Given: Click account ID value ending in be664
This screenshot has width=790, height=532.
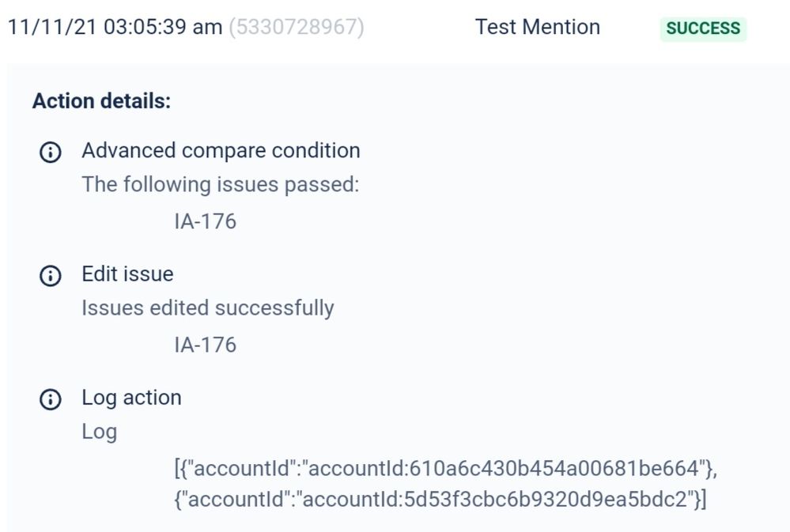Looking at the screenshot, I should 505,469.
